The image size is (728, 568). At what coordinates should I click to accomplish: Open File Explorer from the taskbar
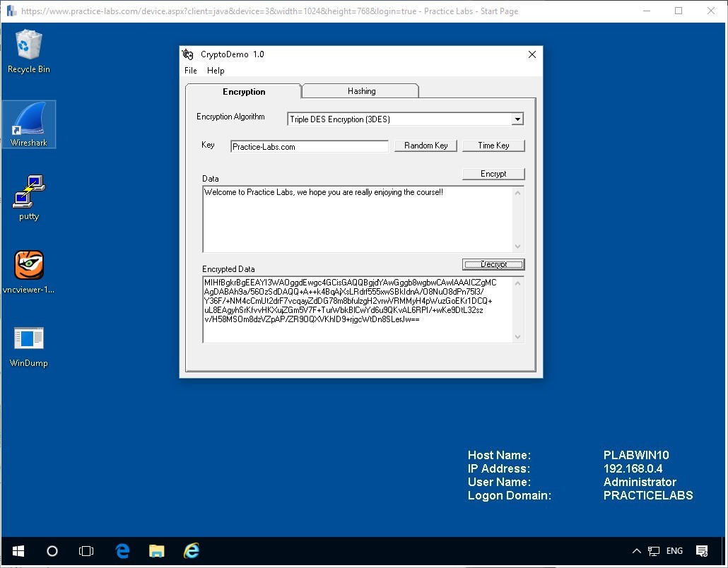(x=156, y=551)
